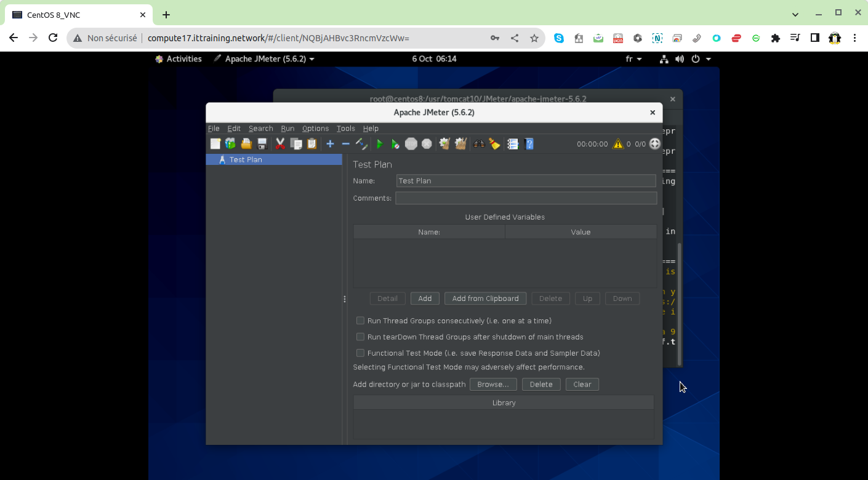Open the JMeter Templates icon
Screen dimensions: 868x480
point(230,144)
